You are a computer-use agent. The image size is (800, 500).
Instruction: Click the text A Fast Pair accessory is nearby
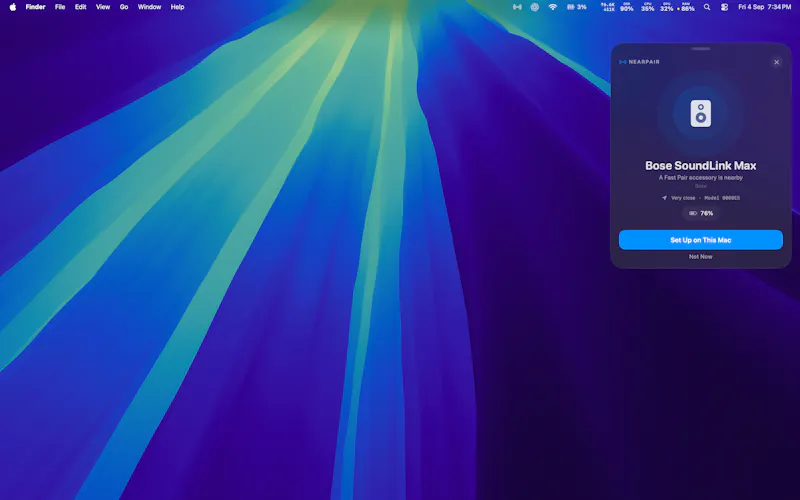click(x=701, y=178)
